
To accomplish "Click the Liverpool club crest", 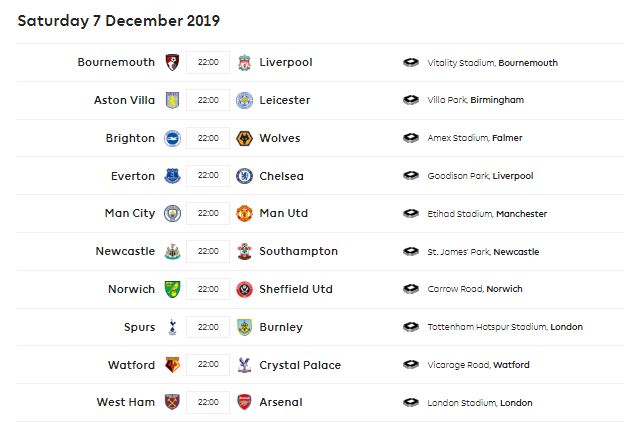I will click(245, 62).
